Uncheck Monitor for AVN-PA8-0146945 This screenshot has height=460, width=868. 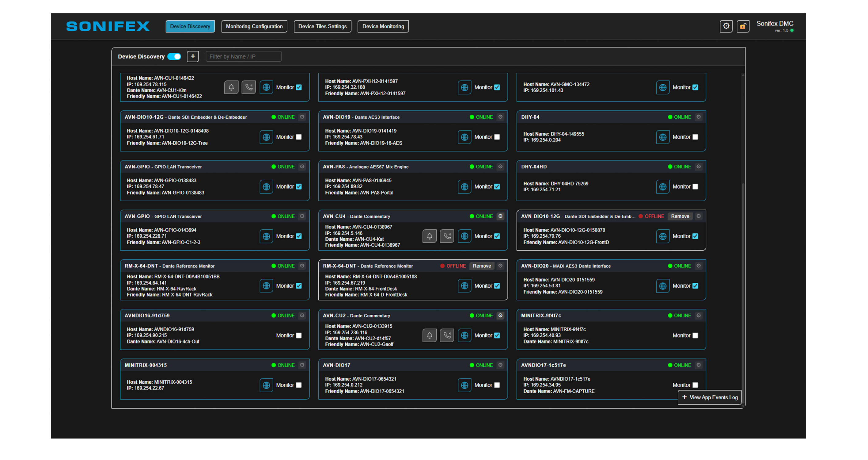pyautogui.click(x=497, y=186)
